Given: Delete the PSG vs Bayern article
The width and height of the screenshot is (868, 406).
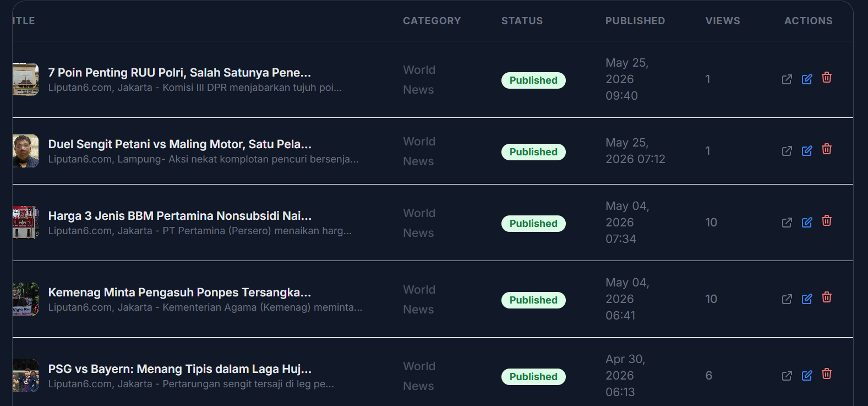Looking at the screenshot, I should tap(827, 374).
